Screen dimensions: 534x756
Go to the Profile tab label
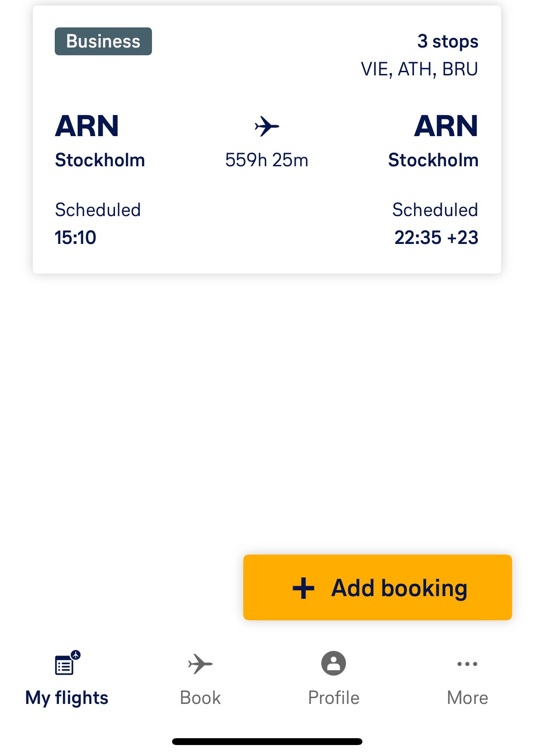[x=334, y=698]
